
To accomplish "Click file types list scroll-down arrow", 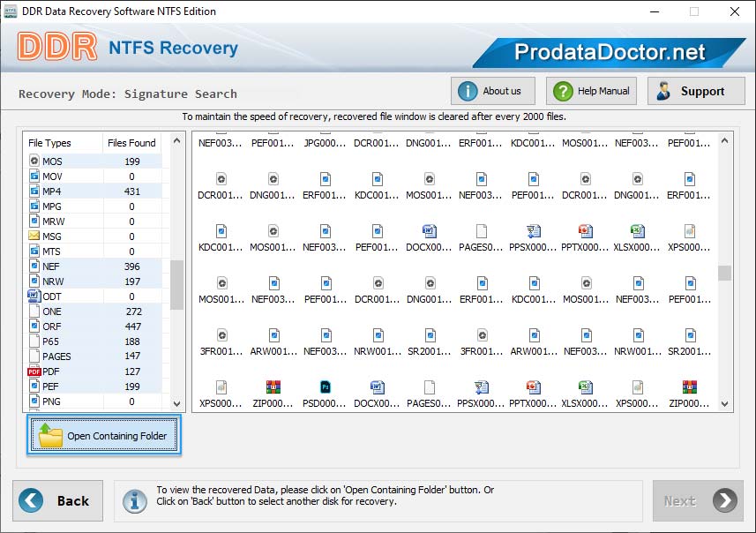I will click(x=177, y=403).
